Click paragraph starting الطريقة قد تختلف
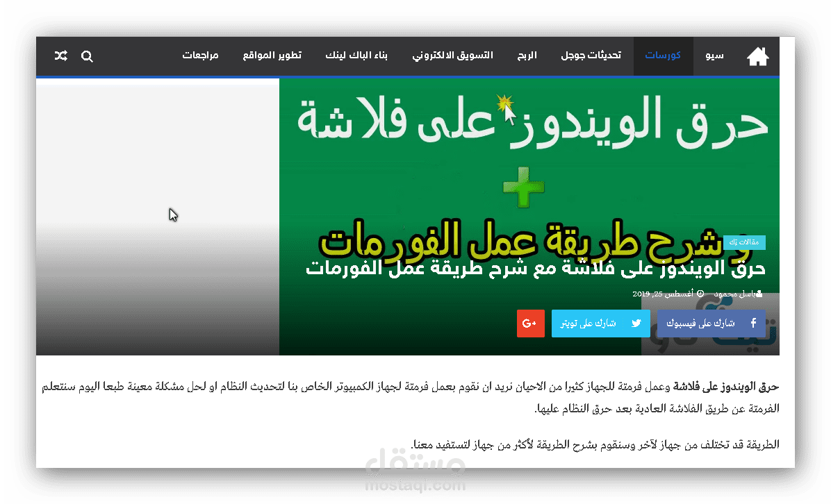 click(x=595, y=445)
